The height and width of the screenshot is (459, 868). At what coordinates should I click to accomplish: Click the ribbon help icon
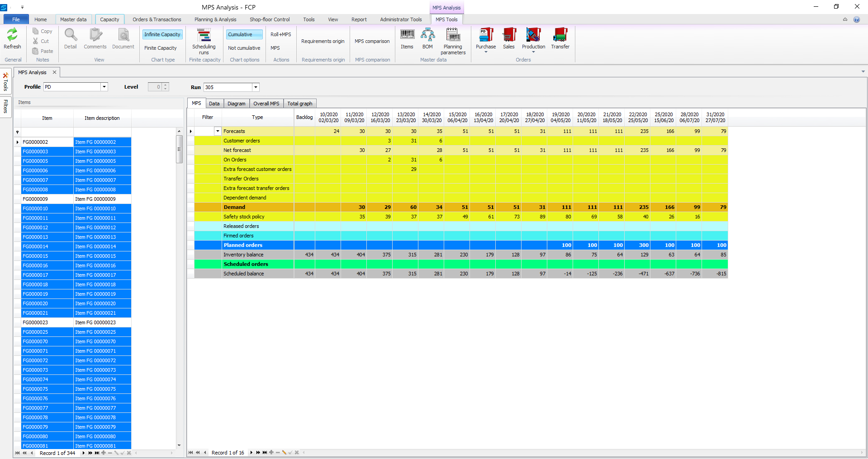(856, 19)
